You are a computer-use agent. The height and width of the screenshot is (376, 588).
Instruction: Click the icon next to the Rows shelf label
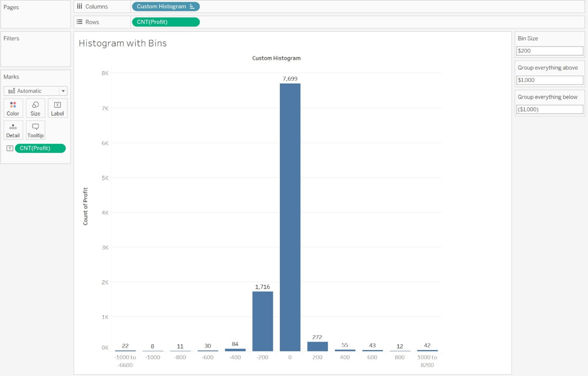[x=79, y=22]
